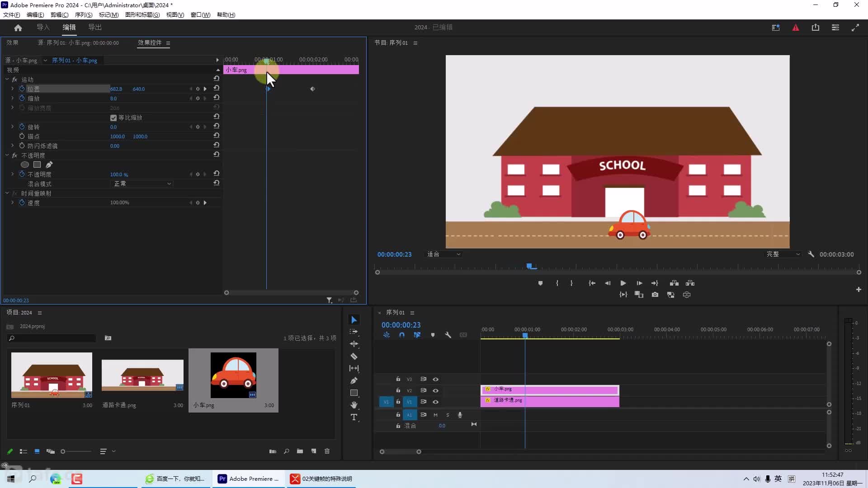Open timeline display settings wrench

point(448,335)
